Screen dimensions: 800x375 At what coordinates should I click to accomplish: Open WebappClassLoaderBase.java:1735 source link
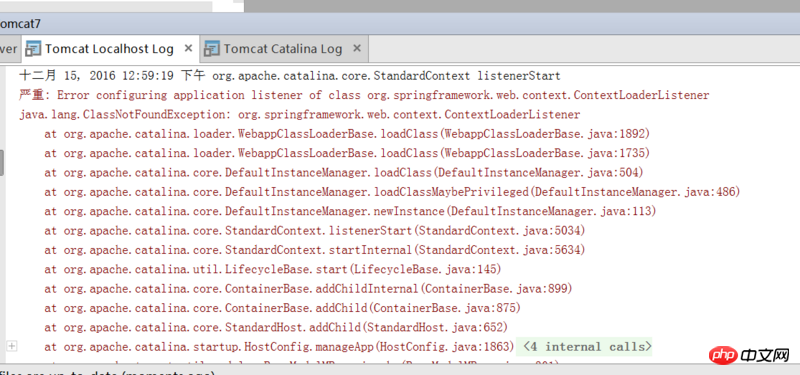pos(545,153)
